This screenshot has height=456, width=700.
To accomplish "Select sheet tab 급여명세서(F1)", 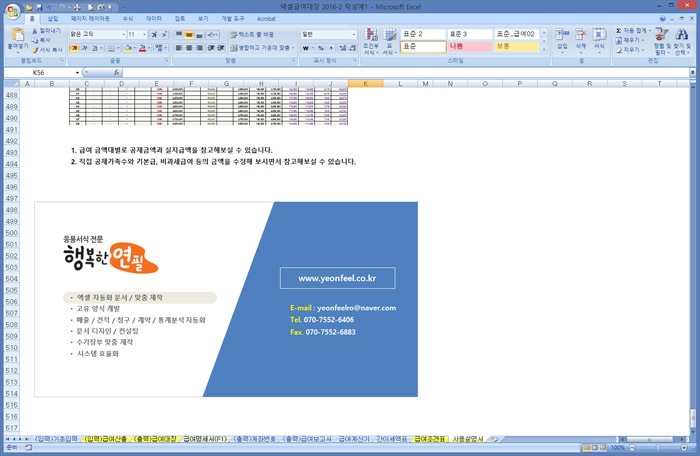I will tap(205, 439).
